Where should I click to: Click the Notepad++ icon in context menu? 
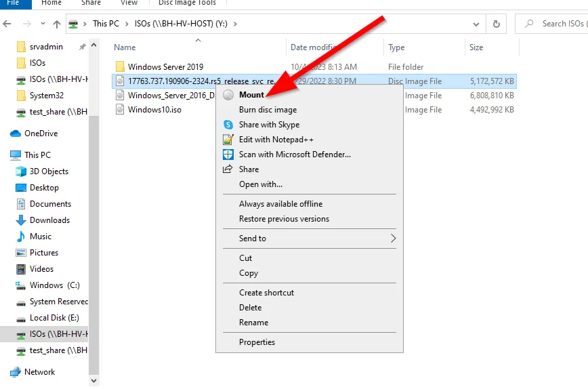(228, 140)
